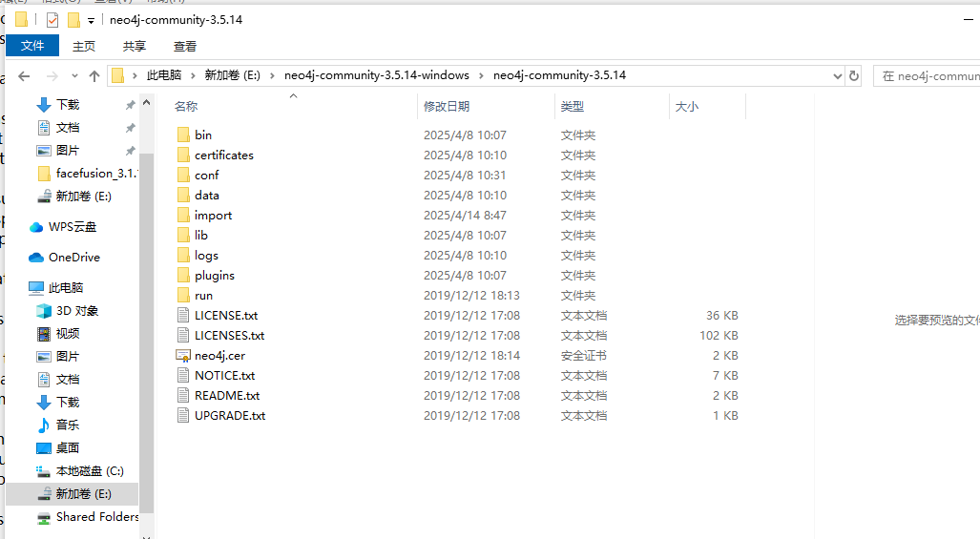Switch to the 共享 ribbon tab
The height and width of the screenshot is (539, 980).
point(135,46)
